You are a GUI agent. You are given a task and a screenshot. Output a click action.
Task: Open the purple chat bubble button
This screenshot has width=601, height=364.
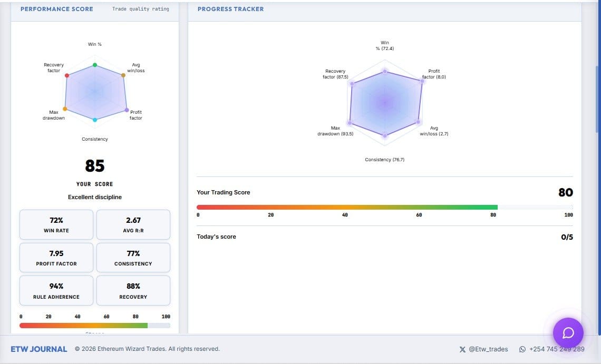[568, 333]
